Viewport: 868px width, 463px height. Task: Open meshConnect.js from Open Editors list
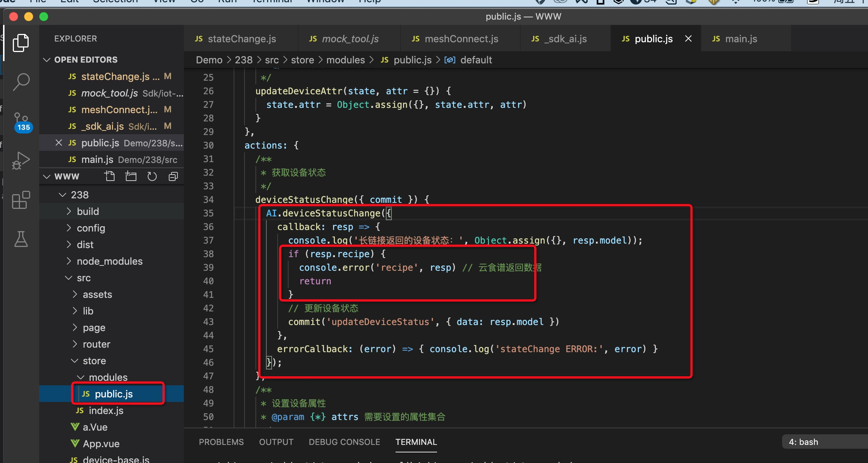click(x=112, y=110)
